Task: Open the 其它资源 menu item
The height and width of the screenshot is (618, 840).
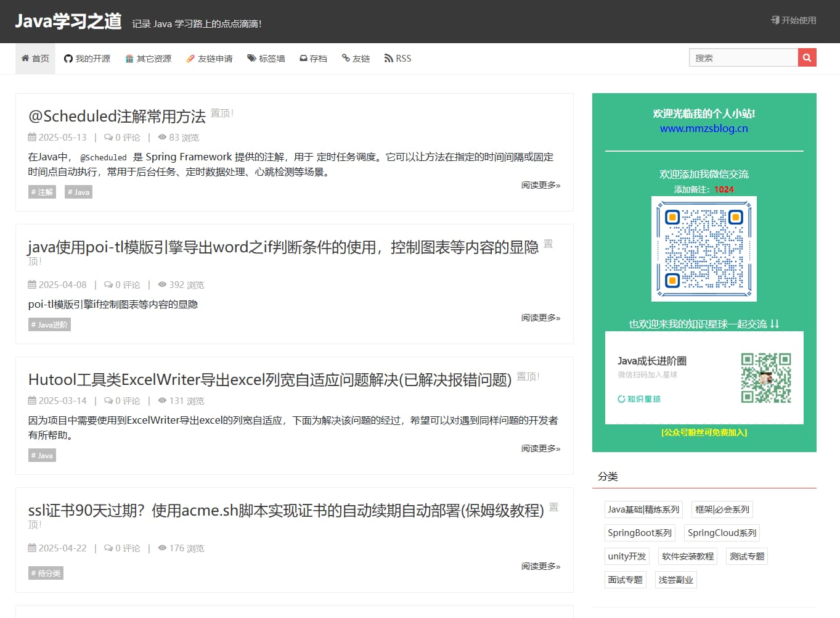Action: click(148, 58)
